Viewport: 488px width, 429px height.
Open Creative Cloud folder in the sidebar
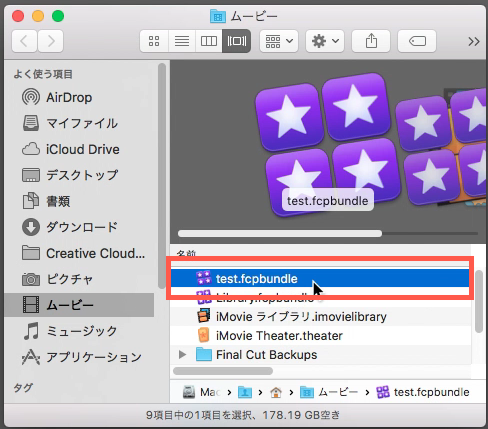click(x=79, y=253)
